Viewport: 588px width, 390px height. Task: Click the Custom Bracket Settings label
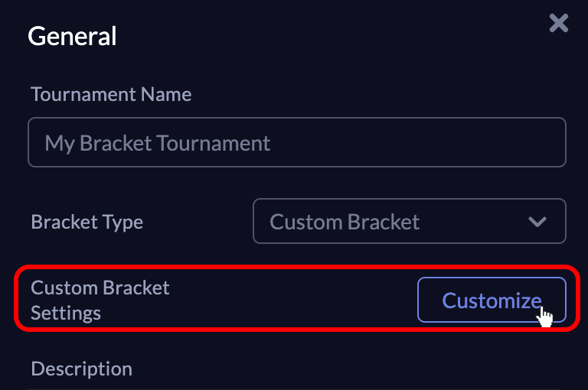pos(100,300)
